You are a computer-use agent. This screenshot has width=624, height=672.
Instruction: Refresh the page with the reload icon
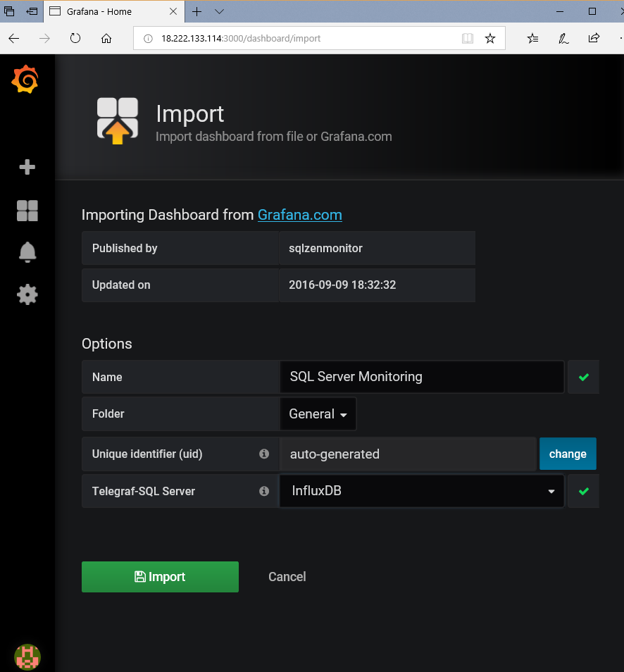click(75, 39)
